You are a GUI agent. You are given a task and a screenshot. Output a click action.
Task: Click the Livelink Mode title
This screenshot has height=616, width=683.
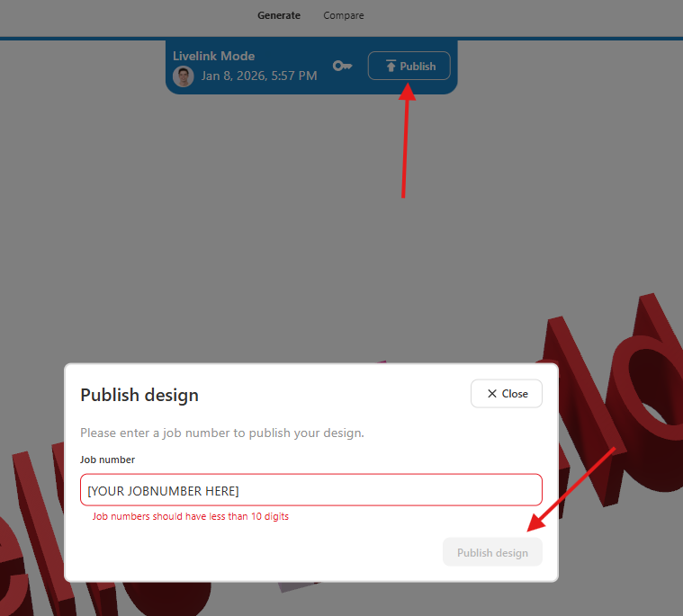point(213,56)
